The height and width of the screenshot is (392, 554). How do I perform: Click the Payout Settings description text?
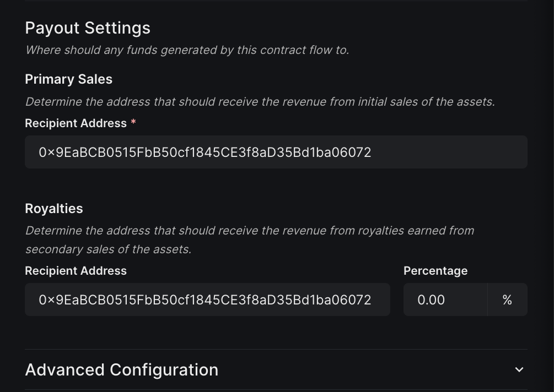click(187, 50)
